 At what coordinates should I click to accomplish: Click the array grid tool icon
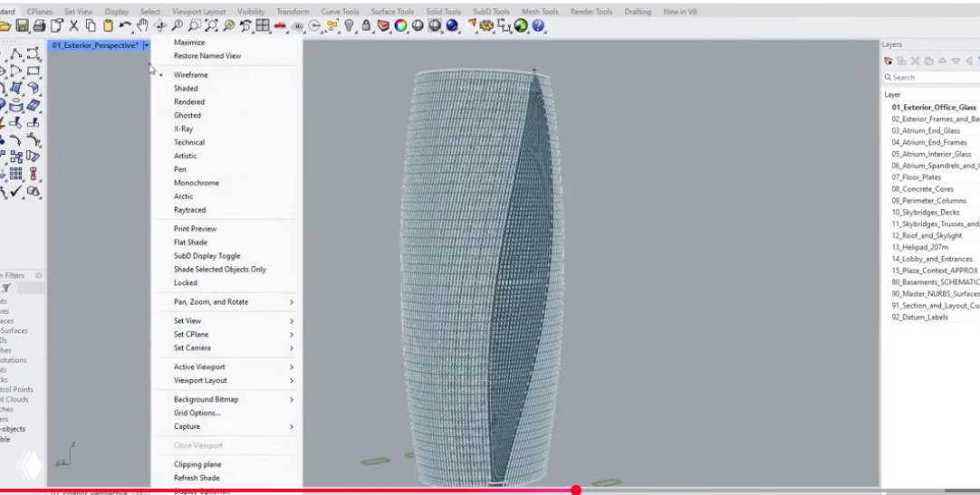click(16, 174)
